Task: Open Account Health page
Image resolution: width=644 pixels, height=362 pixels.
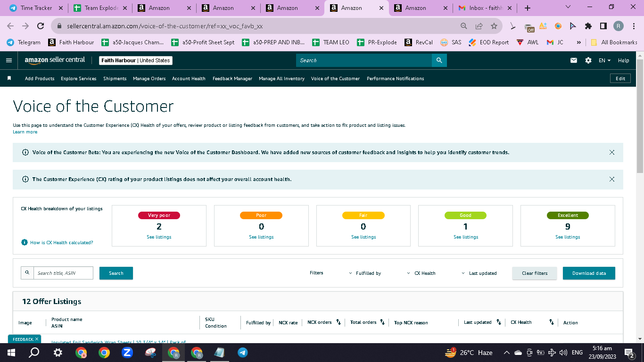Action: pos(189,79)
